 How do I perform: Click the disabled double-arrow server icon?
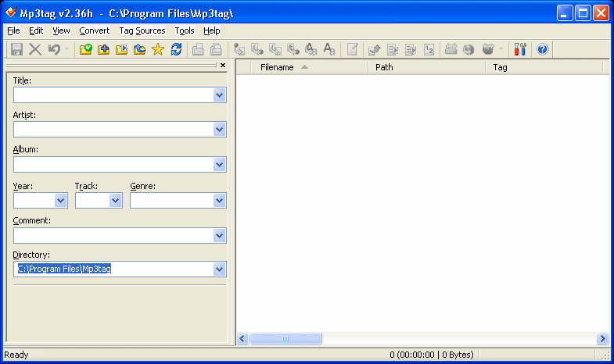(x=451, y=49)
